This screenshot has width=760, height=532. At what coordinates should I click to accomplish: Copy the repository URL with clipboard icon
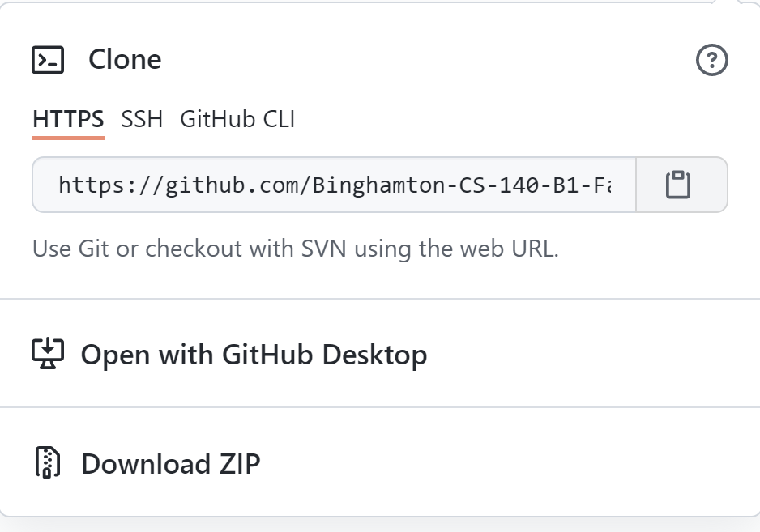[678, 185]
